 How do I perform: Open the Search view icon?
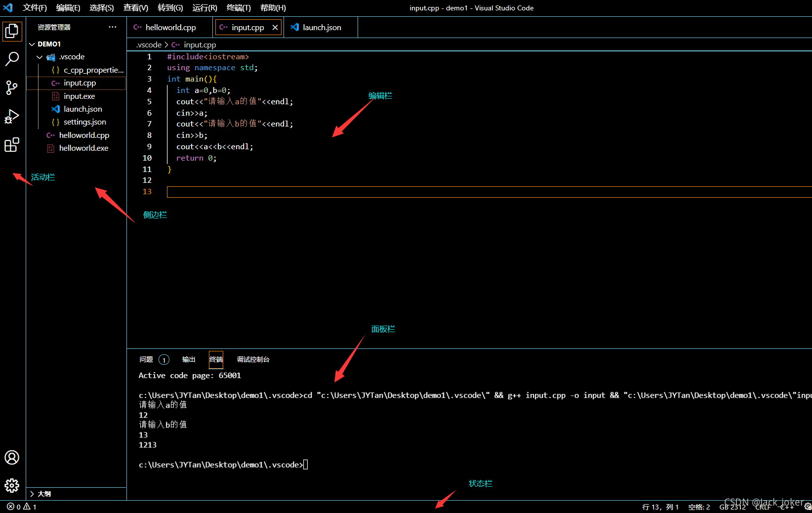coord(12,59)
